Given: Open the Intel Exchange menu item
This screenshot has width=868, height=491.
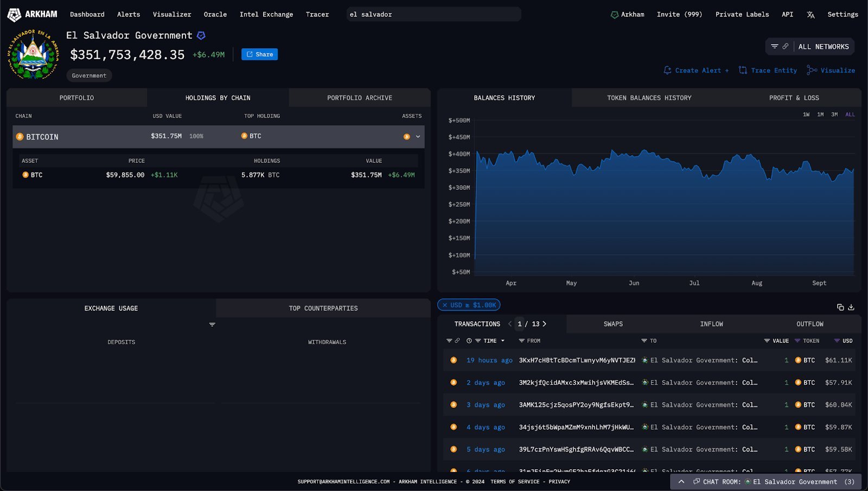Looking at the screenshot, I should point(266,15).
